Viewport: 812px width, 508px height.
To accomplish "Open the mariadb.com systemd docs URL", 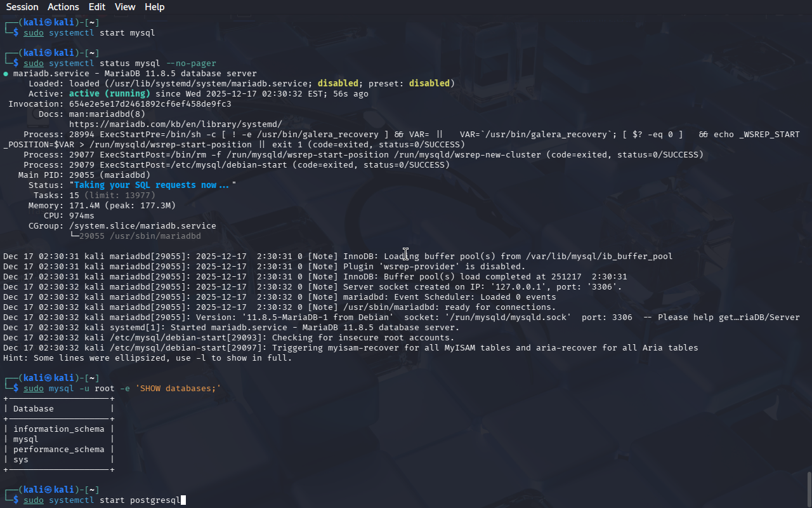I will tap(175, 124).
